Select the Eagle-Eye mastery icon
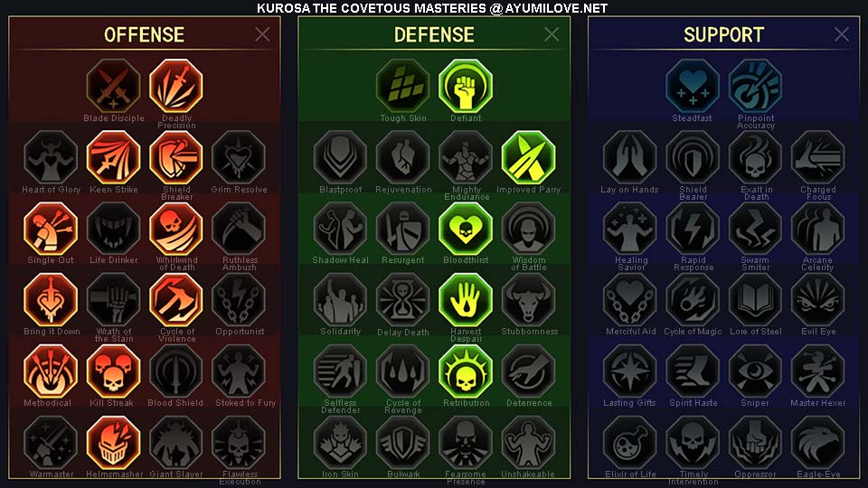868x488 pixels. [x=817, y=443]
